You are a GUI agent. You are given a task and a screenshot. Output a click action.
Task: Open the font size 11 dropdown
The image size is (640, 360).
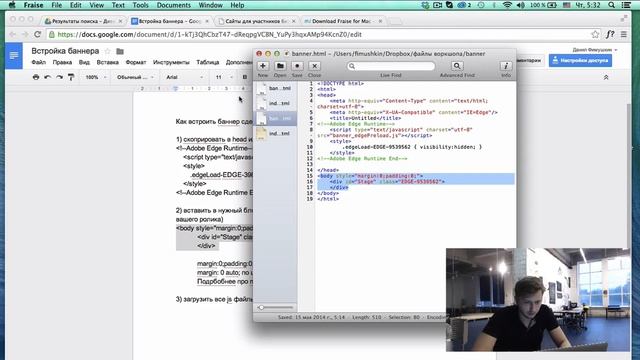tap(224, 77)
